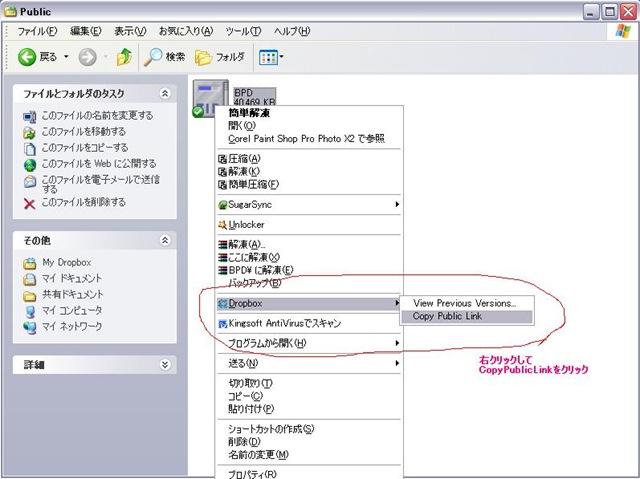Click rename-this-file task icon
This screenshot has width=640, height=479.
(x=29, y=117)
